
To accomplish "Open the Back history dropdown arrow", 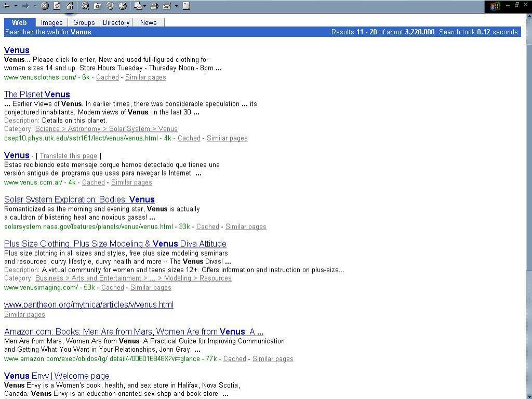I will click(x=15, y=6).
